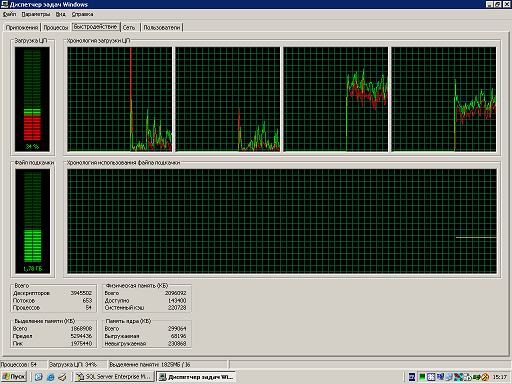Click the third CPU history graph
The image size is (512, 384).
[336, 99]
